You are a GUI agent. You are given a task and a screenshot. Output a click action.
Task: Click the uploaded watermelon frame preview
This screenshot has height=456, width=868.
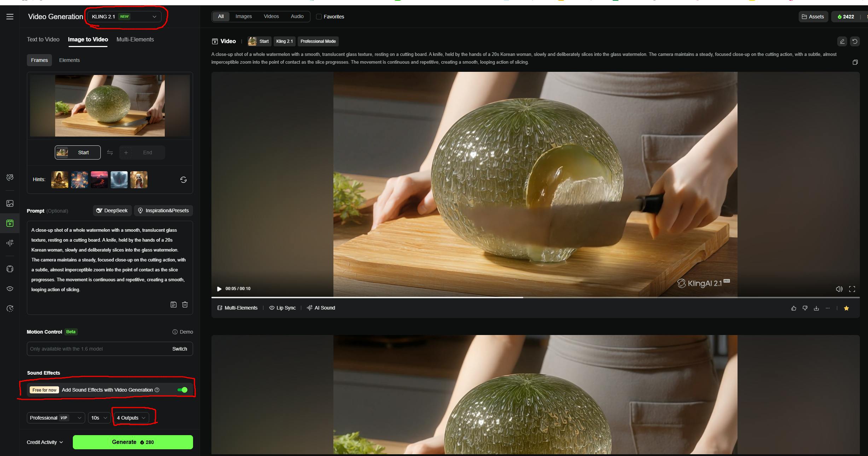[110, 106]
